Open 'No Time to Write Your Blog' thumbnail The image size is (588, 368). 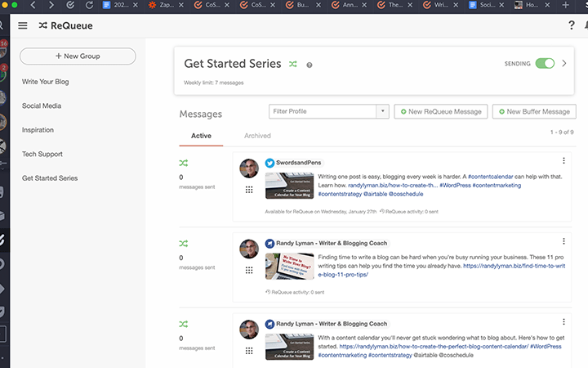tap(289, 267)
